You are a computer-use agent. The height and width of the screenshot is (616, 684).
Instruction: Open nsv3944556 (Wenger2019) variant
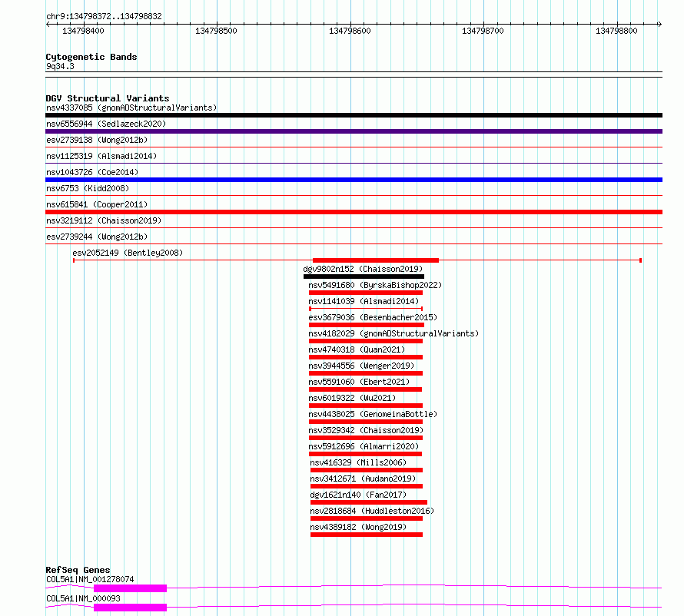tap(361, 366)
